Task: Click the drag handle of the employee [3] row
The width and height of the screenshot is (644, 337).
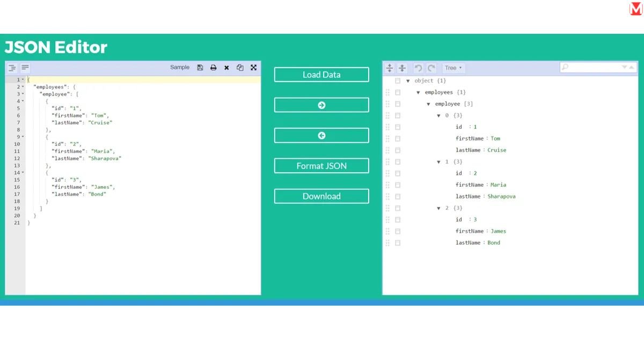Action: (387, 104)
